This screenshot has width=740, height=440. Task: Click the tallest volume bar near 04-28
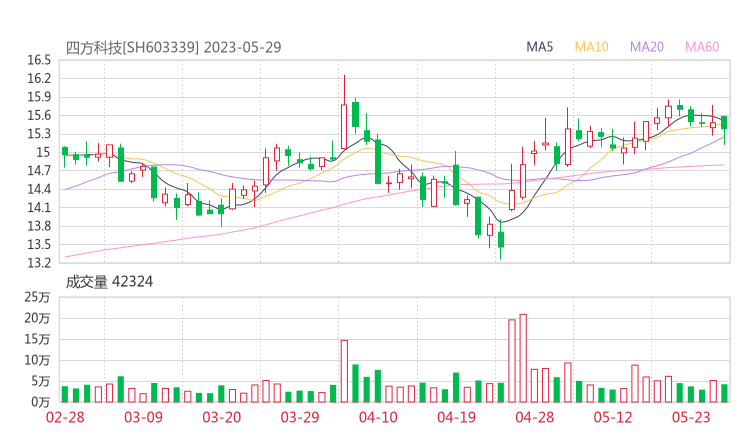pyautogui.click(x=523, y=358)
